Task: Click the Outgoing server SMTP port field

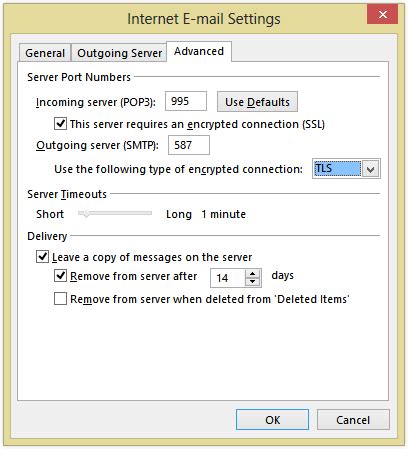Action: (x=189, y=145)
